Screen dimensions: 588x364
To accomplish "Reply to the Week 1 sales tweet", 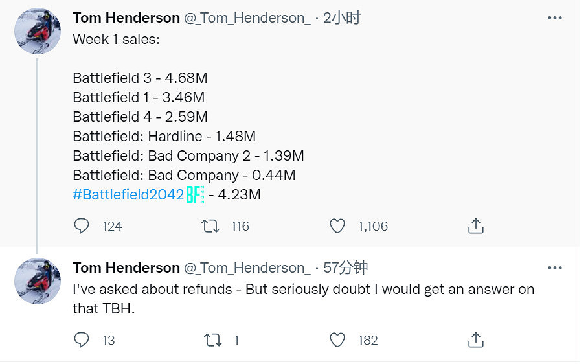I will [x=82, y=226].
